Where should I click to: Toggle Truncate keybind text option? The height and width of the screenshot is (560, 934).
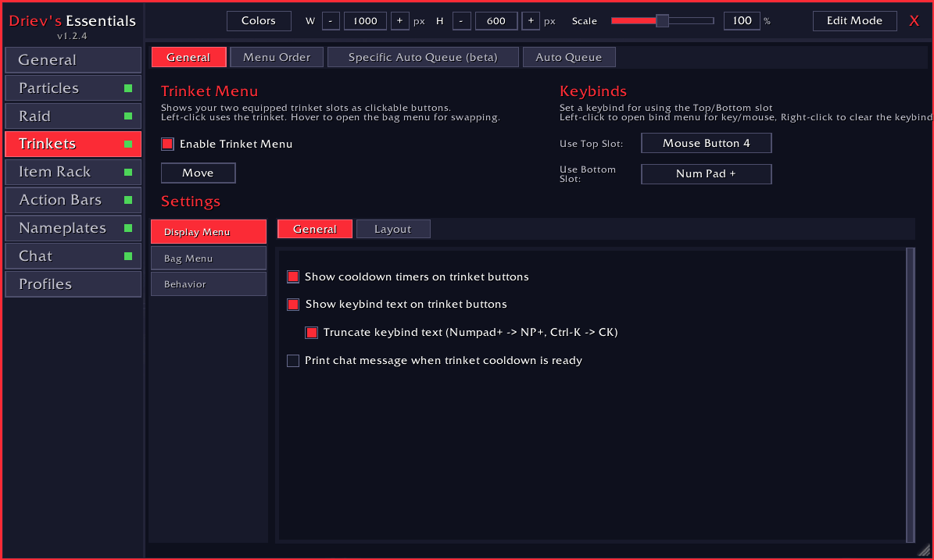pyautogui.click(x=312, y=332)
